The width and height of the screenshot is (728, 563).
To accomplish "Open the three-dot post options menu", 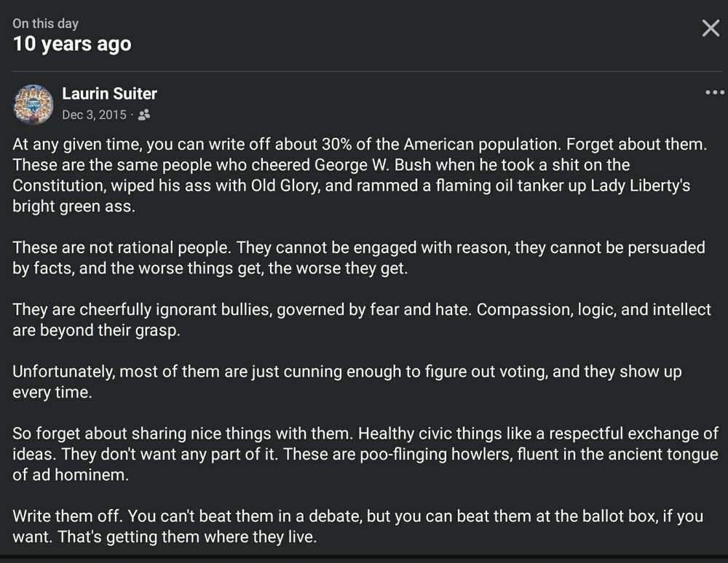I will 715,92.
